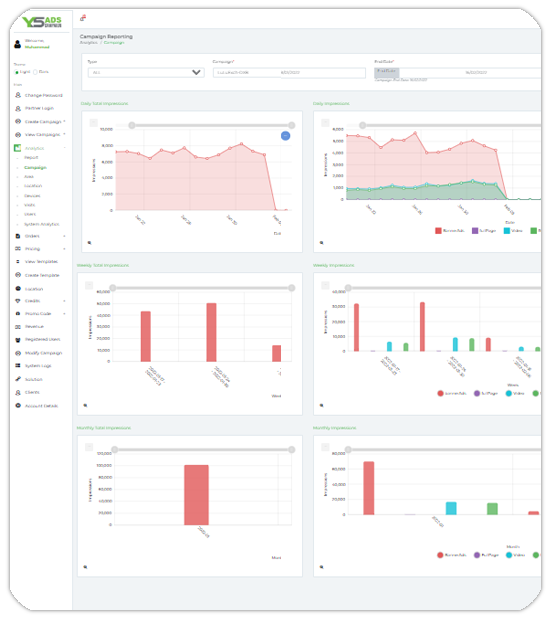Click the View Campaigns sidebar icon

point(18,135)
